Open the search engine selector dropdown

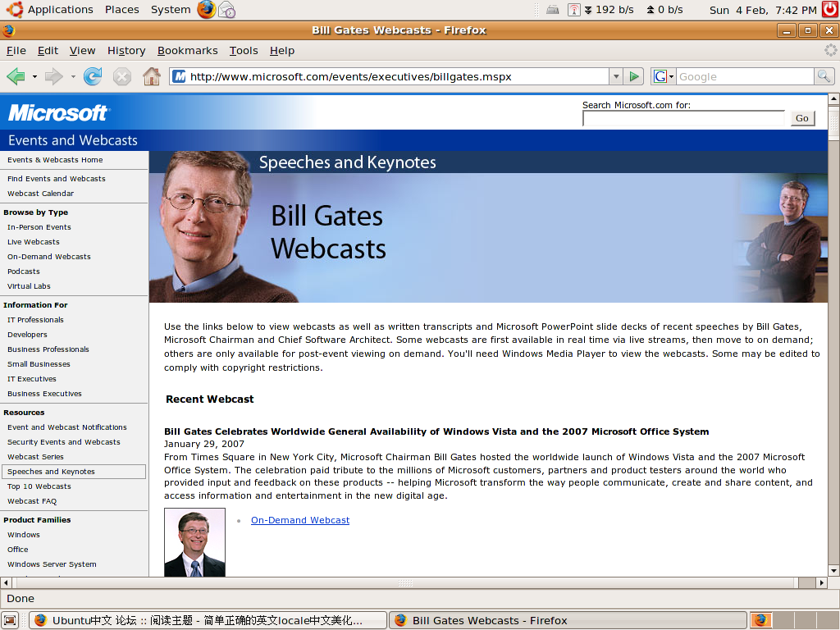pos(671,76)
